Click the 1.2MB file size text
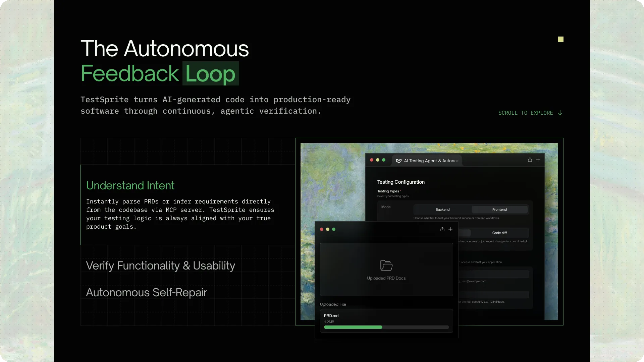Viewport: 644px width, 362px height. tap(329, 322)
